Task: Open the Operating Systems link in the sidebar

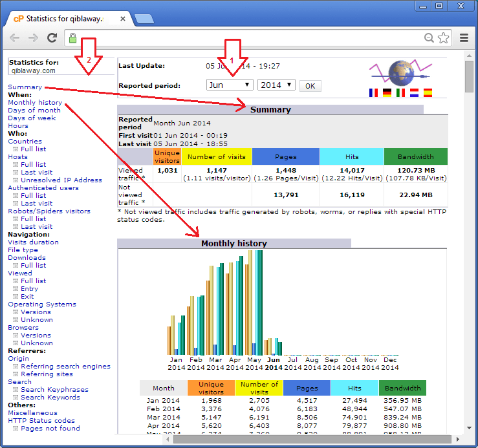Action: [42, 304]
